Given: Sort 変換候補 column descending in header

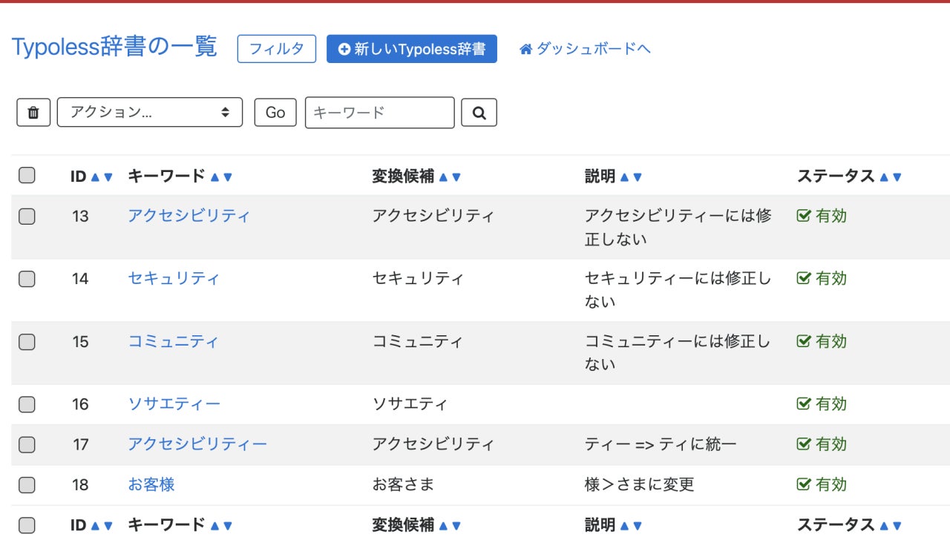Looking at the screenshot, I should pos(456,177).
